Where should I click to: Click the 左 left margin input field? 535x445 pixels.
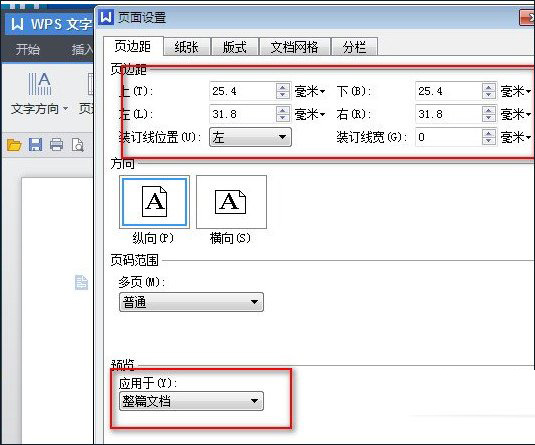(243, 114)
